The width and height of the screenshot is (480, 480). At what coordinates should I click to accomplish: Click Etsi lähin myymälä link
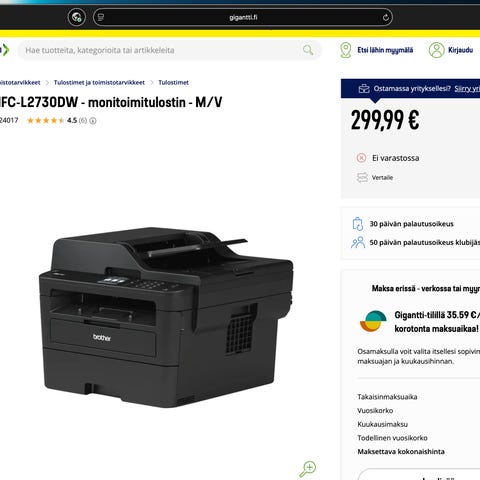[x=385, y=50]
